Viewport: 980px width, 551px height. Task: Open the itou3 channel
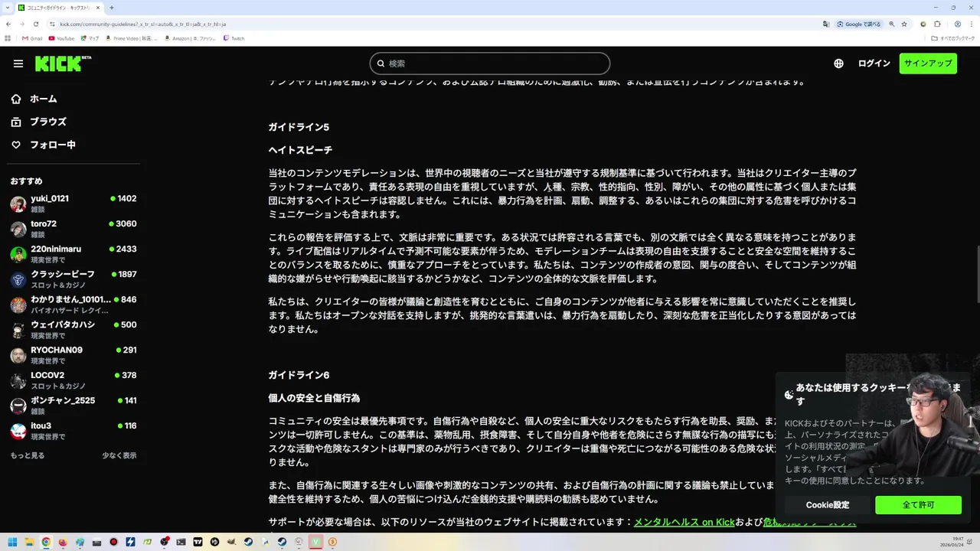73,431
